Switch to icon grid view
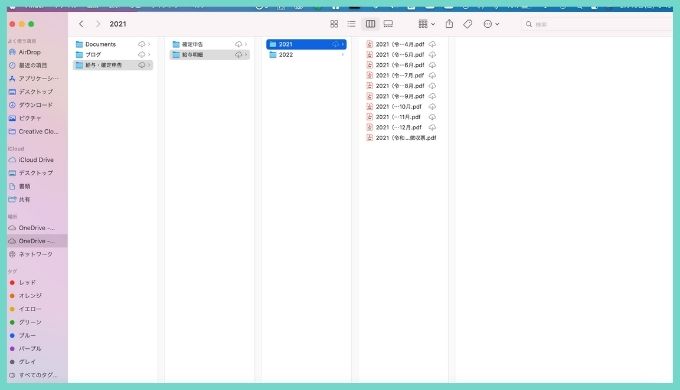Viewport: 680px width, 390px height. pos(333,24)
